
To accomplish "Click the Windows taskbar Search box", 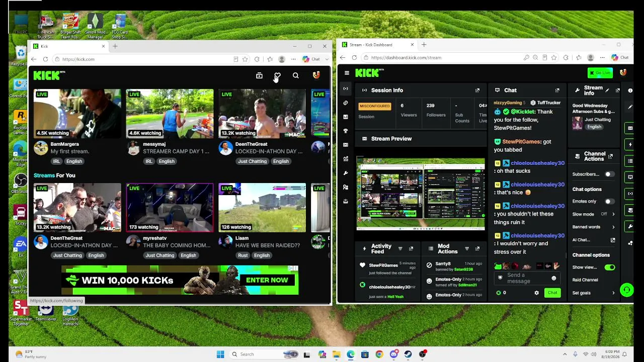I will [x=264, y=354].
